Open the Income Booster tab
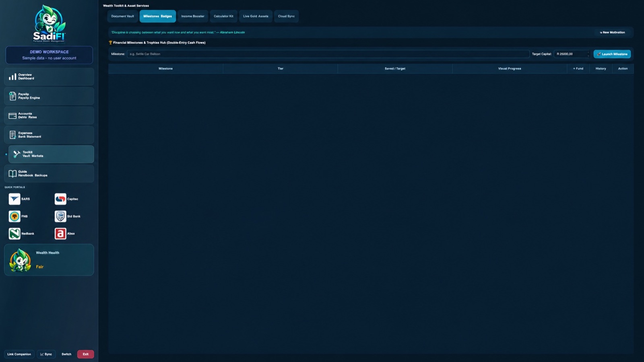The width and height of the screenshot is (644, 362). coord(193,16)
